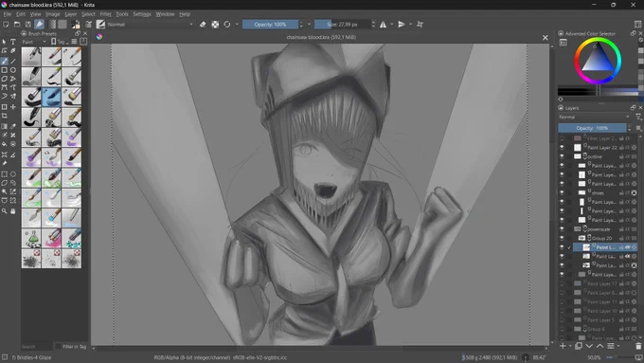Select the Rectangle shape tool
644x363 pixels.
(x=5, y=70)
